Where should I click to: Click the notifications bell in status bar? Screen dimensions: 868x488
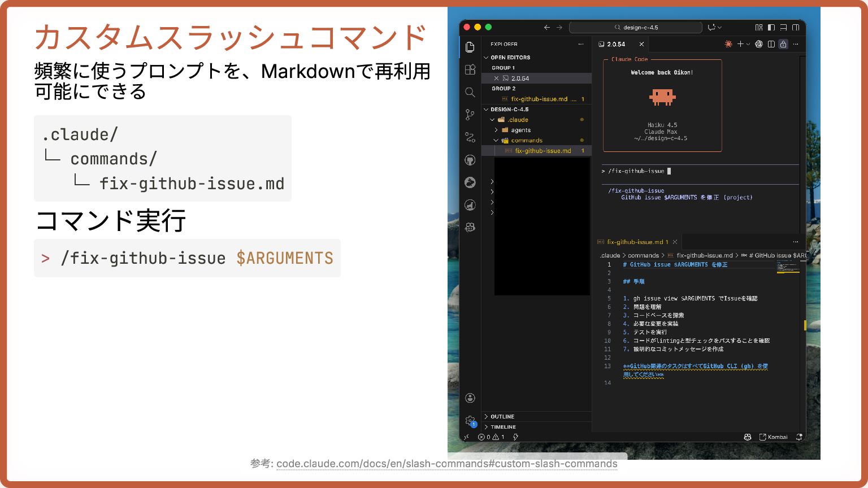[x=798, y=437]
